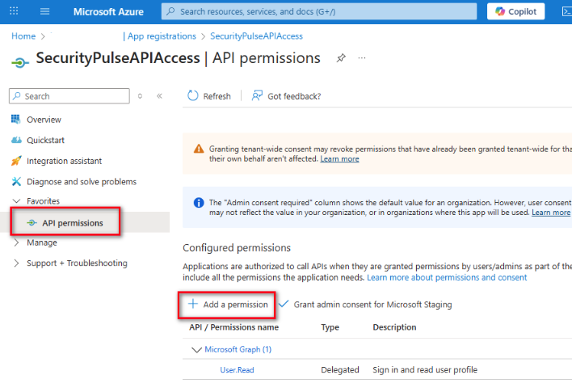572x392 pixels.
Task: Click the Refresh icon
Action: coord(192,96)
